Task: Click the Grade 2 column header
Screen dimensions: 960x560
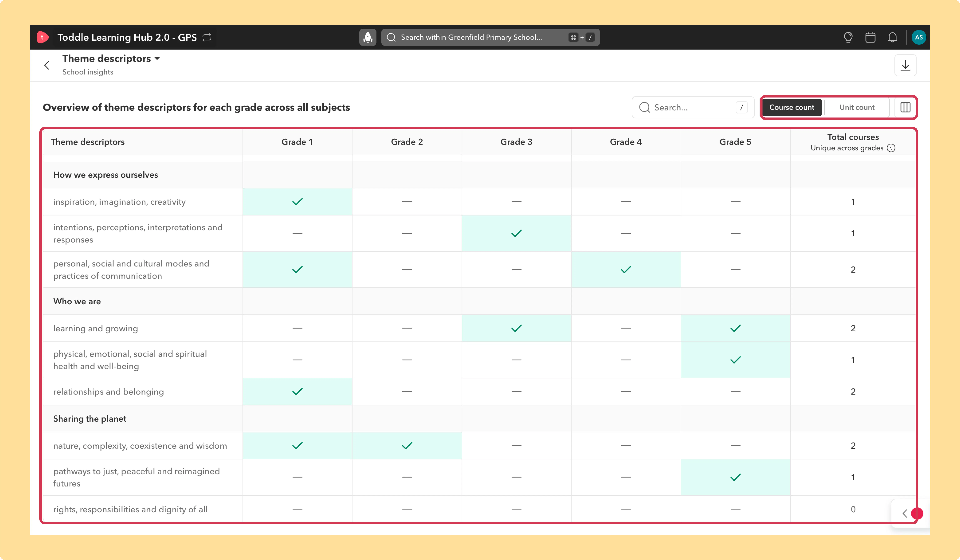Action: [x=407, y=142]
